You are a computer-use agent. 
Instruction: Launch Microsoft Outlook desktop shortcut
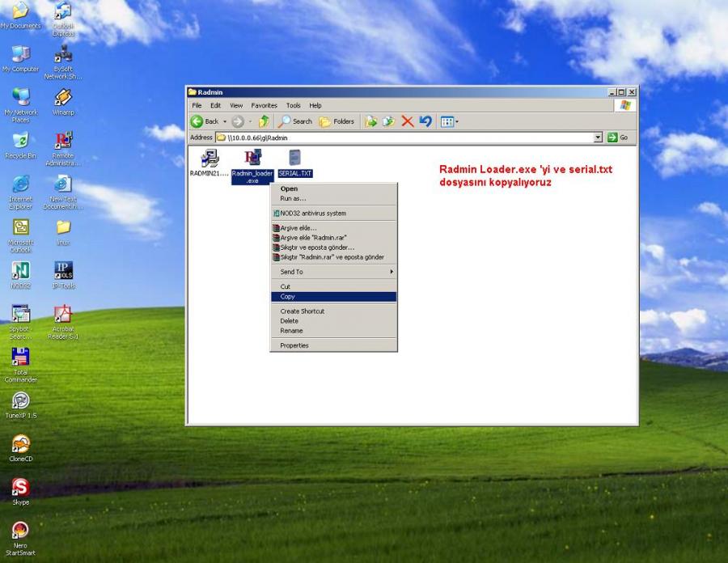tap(20, 235)
